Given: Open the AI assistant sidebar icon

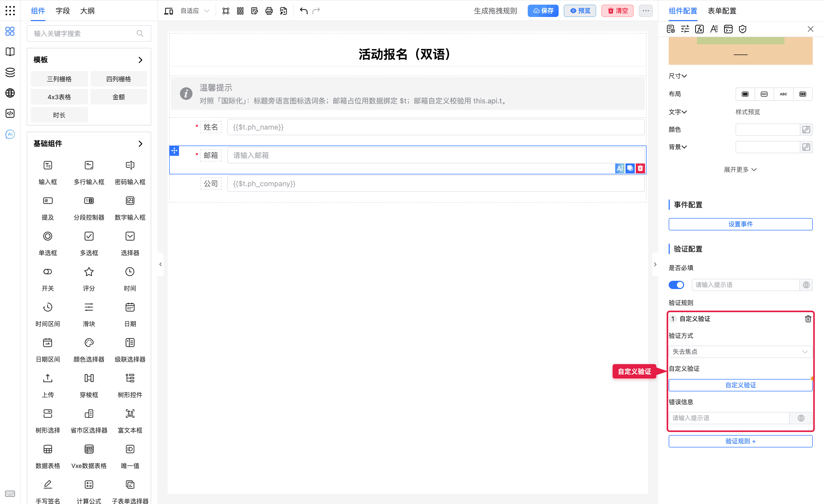Looking at the screenshot, I should click(x=10, y=134).
